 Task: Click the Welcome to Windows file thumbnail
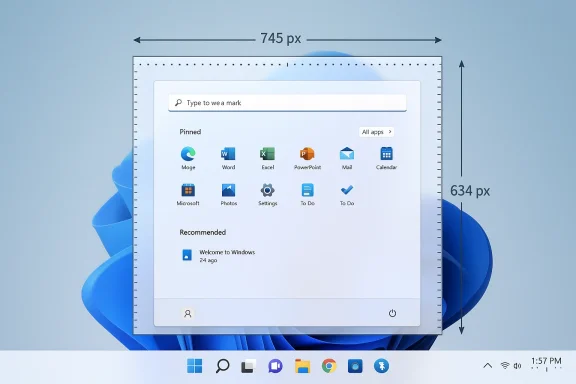click(187, 255)
